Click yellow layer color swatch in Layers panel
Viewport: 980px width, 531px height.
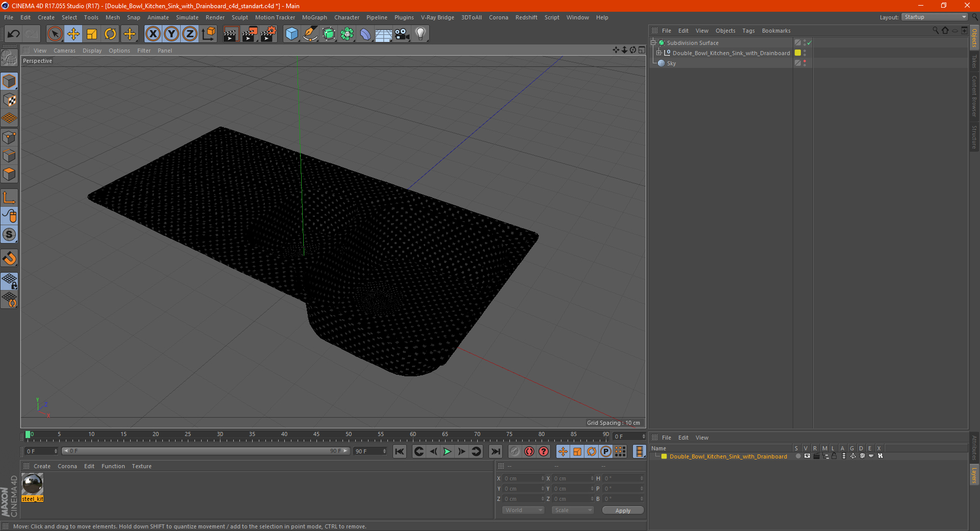coord(664,456)
